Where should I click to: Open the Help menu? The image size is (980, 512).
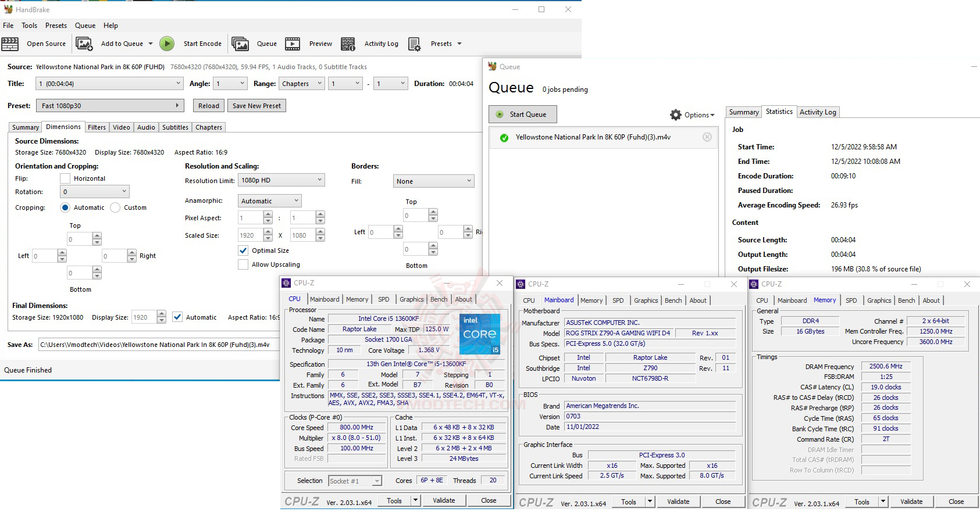[111, 26]
